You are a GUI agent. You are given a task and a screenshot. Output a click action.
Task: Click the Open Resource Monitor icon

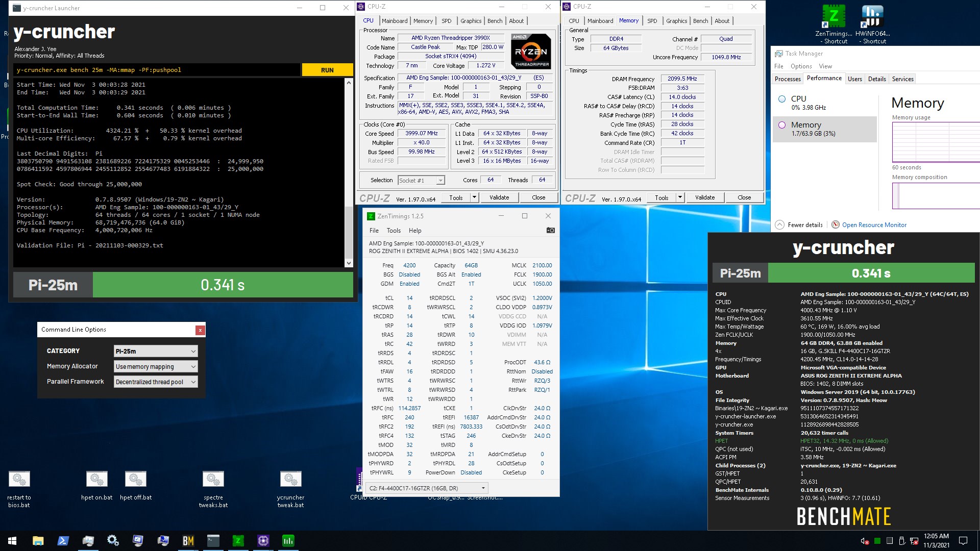[836, 224]
